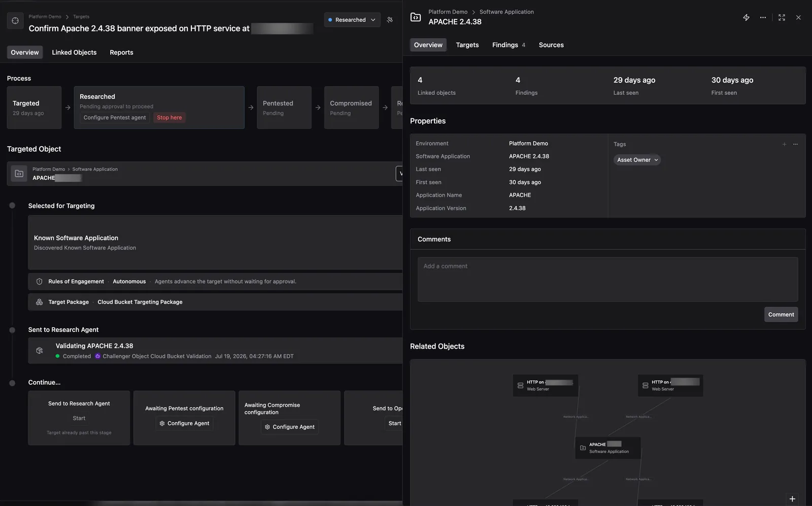
Task: Select the Targets tab in side panel
Action: click(x=467, y=45)
